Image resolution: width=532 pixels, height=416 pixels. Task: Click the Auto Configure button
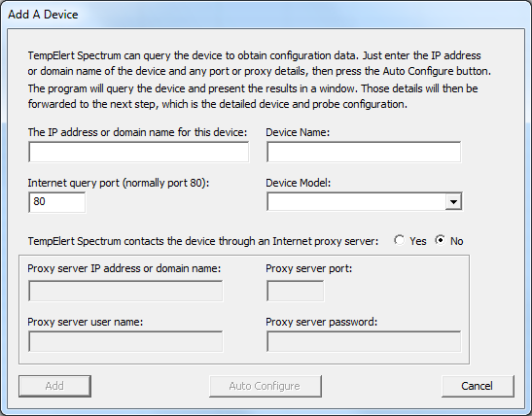pyautogui.click(x=265, y=386)
